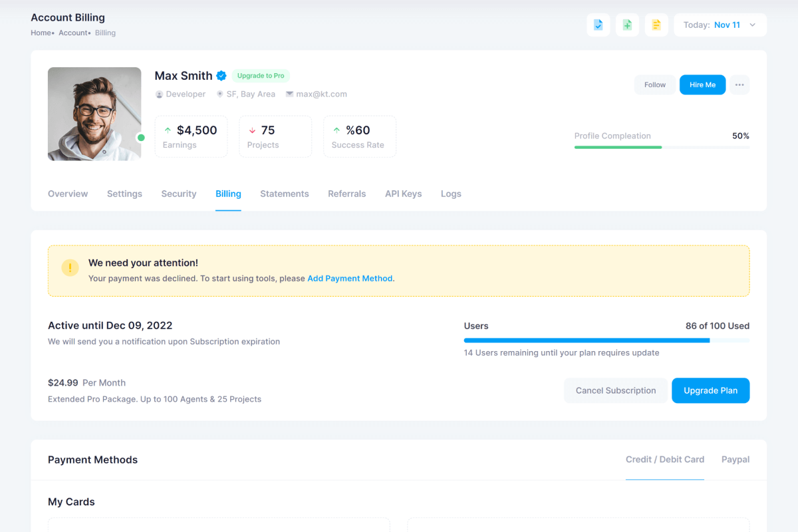Open the Today Nov 11 date dropdown
798x532 pixels.
point(720,25)
